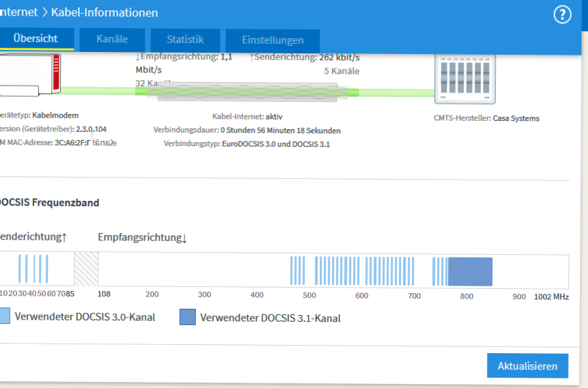Viewport: 588px width, 388px height.
Task: Click the '500' frequency axis label
Action: point(309,295)
